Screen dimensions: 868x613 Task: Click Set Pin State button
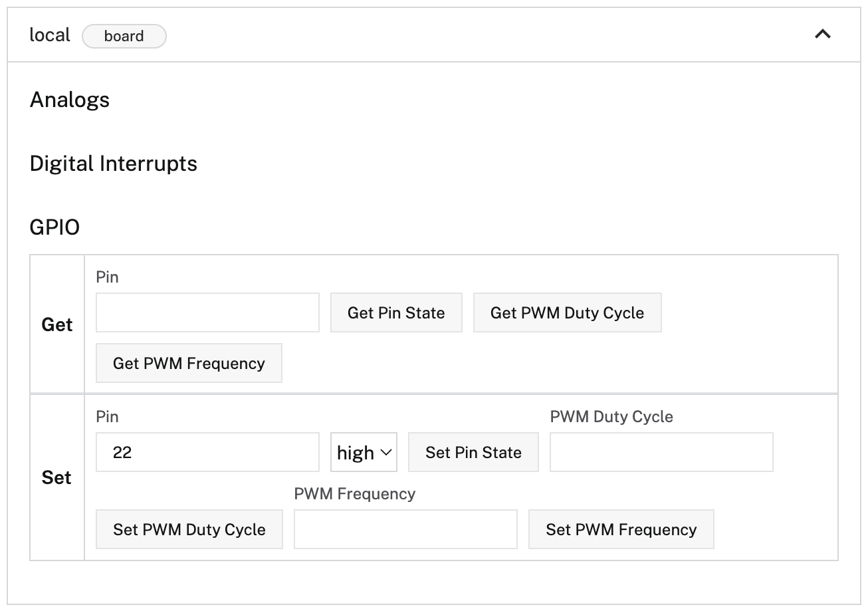click(x=473, y=453)
